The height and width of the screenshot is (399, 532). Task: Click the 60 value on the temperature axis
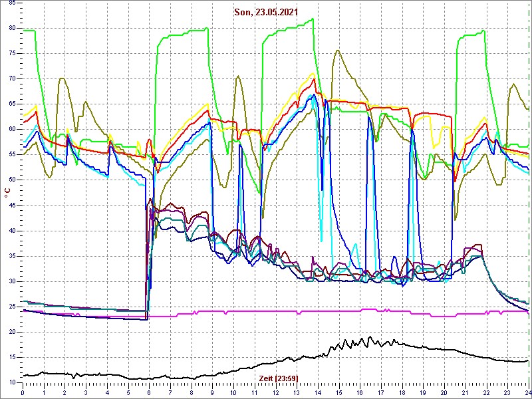coord(11,129)
